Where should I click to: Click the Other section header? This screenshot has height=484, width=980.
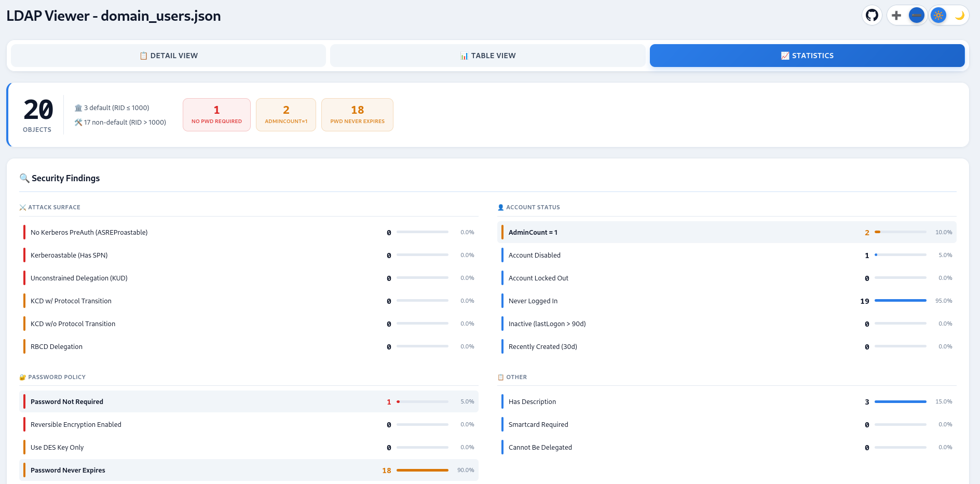point(512,377)
